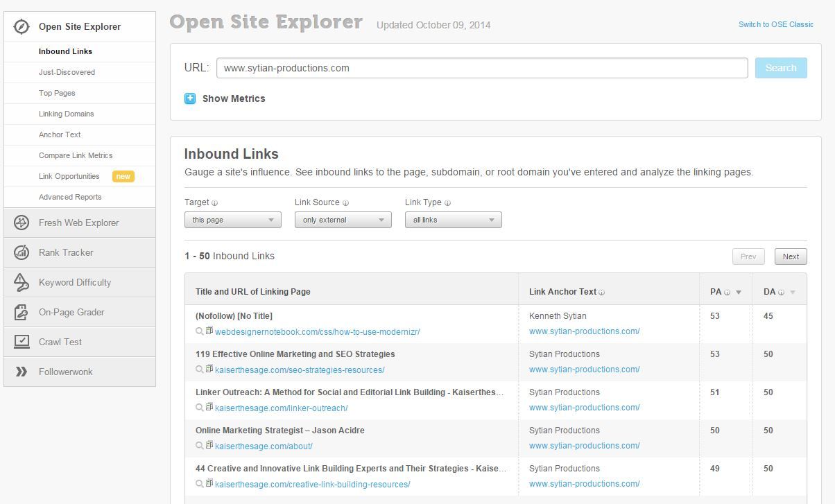Open the Target 'this page' dropdown
The image size is (835, 504).
click(233, 220)
